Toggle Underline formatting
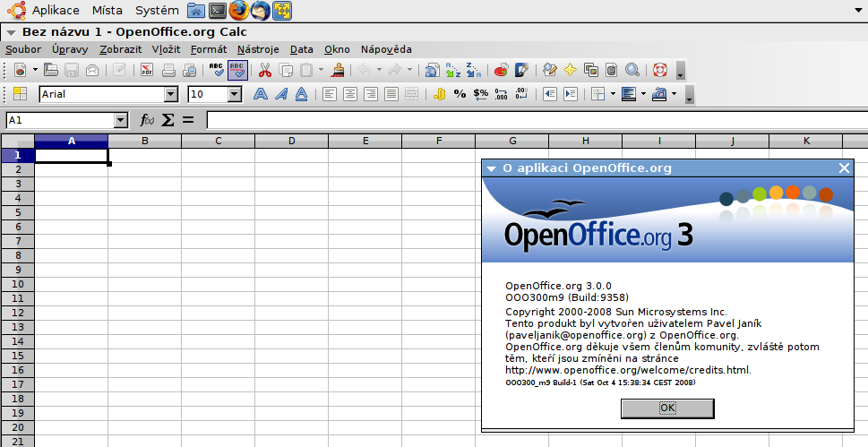 tap(301, 94)
